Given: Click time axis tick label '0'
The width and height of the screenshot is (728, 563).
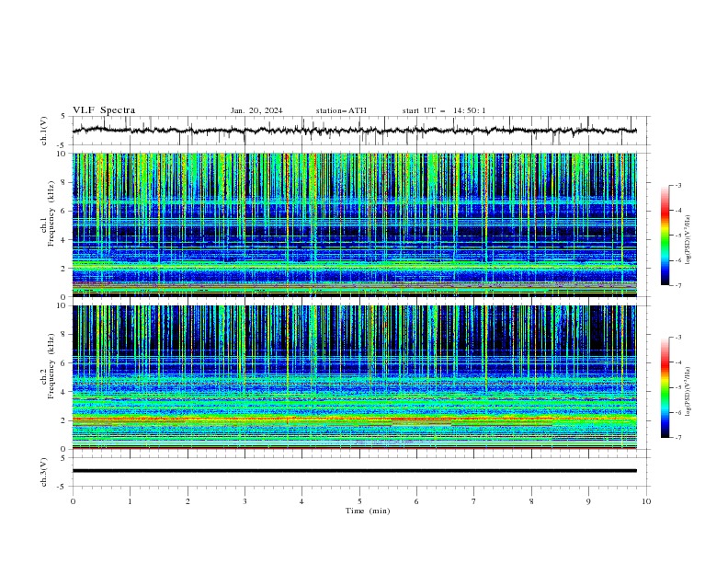Looking at the screenshot, I should click(x=73, y=501).
